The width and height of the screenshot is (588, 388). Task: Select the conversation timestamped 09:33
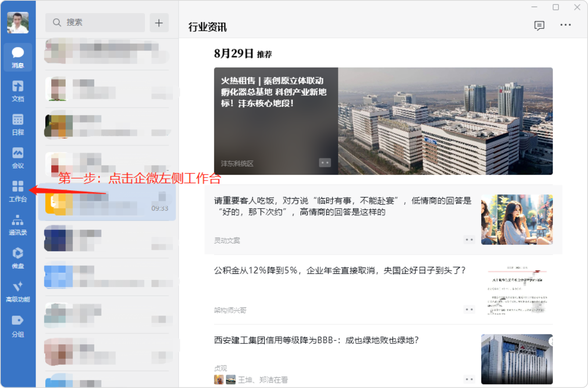click(x=107, y=202)
